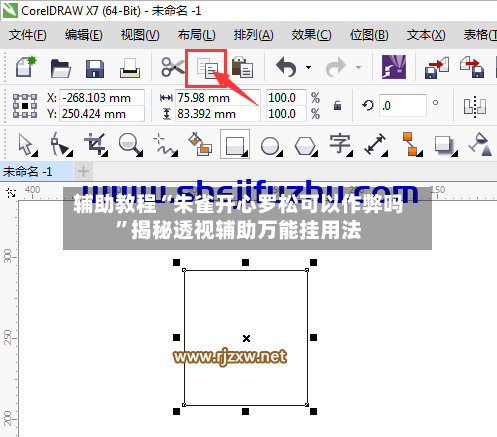
Task: Open the 排列(A) menu
Action: click(253, 35)
